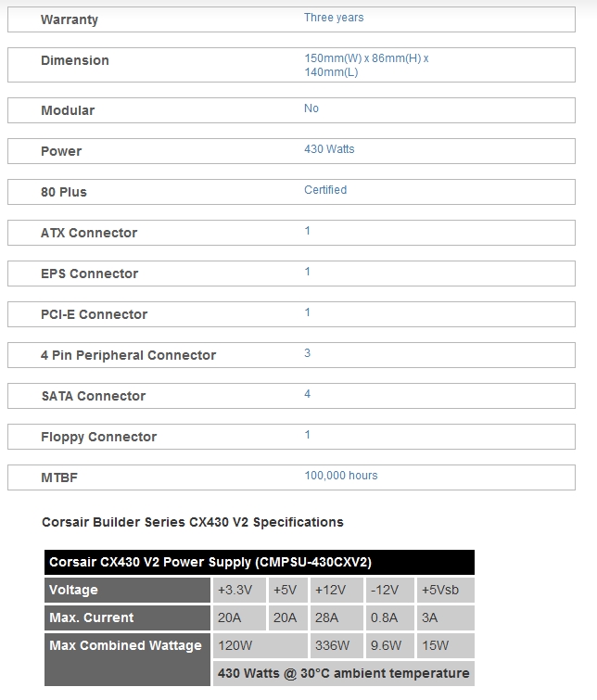Select the 'Three years' warranty value
The width and height of the screenshot is (597, 700).
(x=334, y=18)
